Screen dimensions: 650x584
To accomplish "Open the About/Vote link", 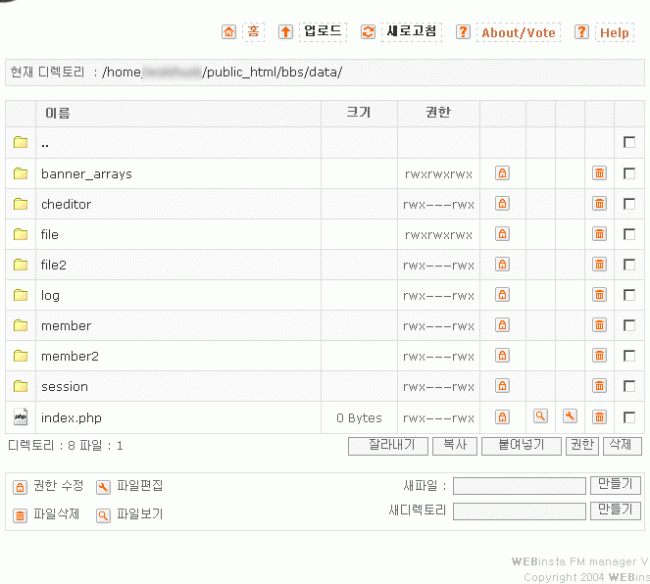I will 518,33.
